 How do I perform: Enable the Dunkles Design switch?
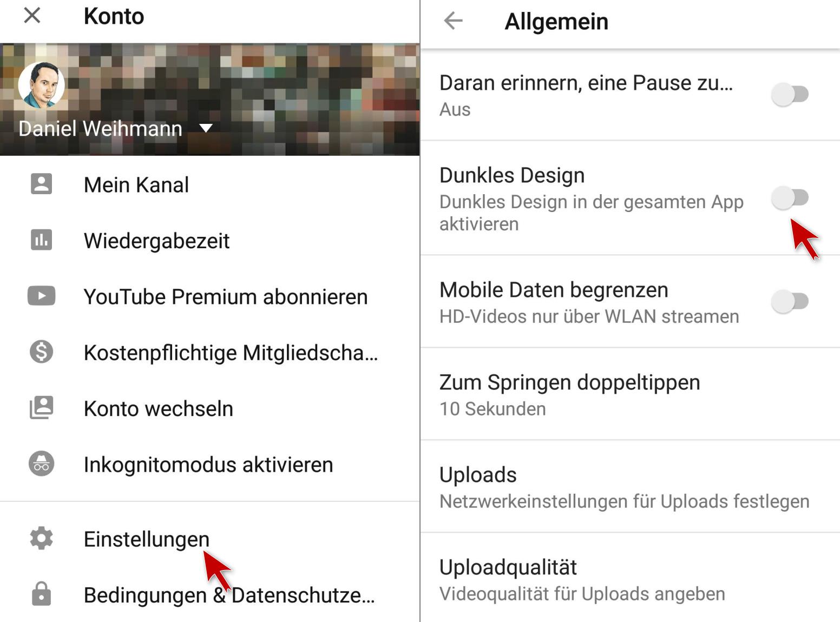(x=790, y=197)
